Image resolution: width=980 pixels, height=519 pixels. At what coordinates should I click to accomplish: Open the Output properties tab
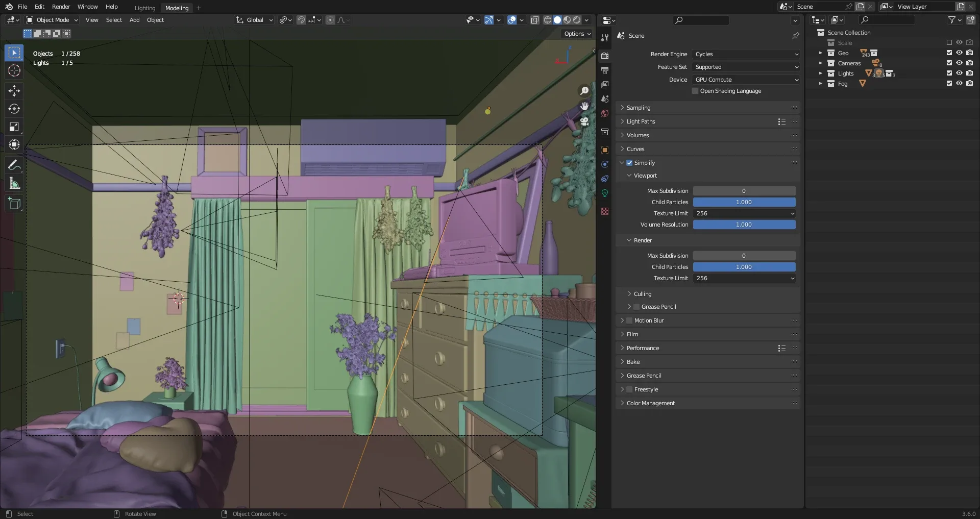pyautogui.click(x=605, y=70)
